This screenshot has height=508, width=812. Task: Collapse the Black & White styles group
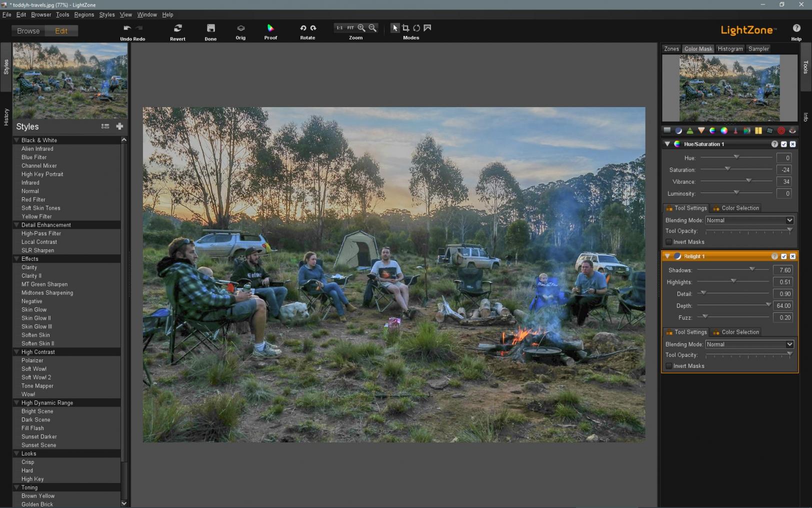point(16,140)
